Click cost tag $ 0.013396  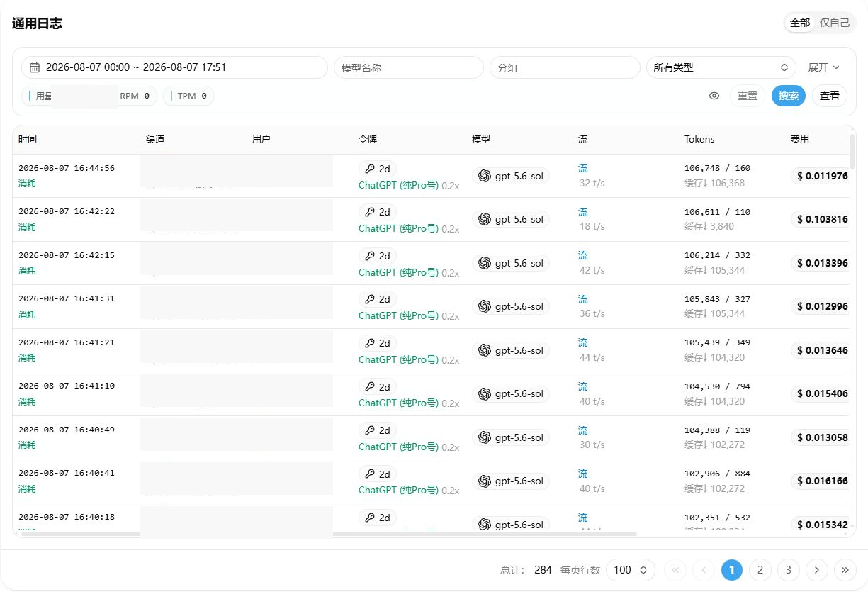coord(820,263)
